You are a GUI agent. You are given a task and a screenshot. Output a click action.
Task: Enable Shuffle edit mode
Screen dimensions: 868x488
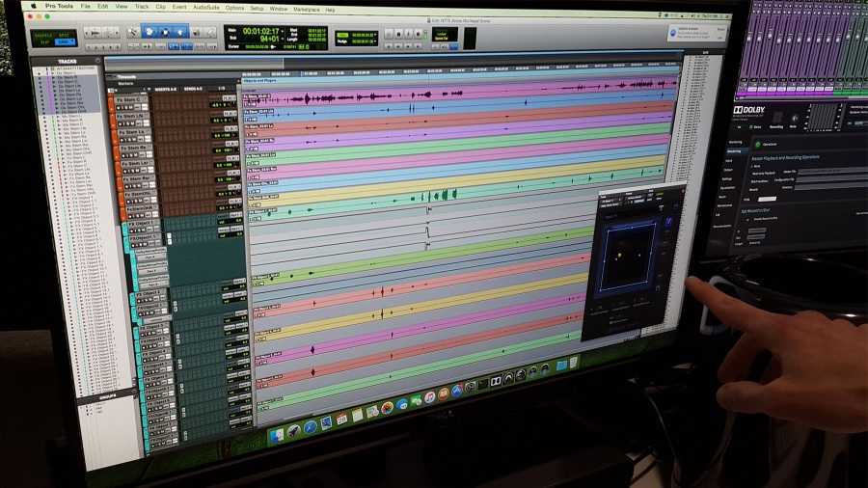[x=43, y=36]
